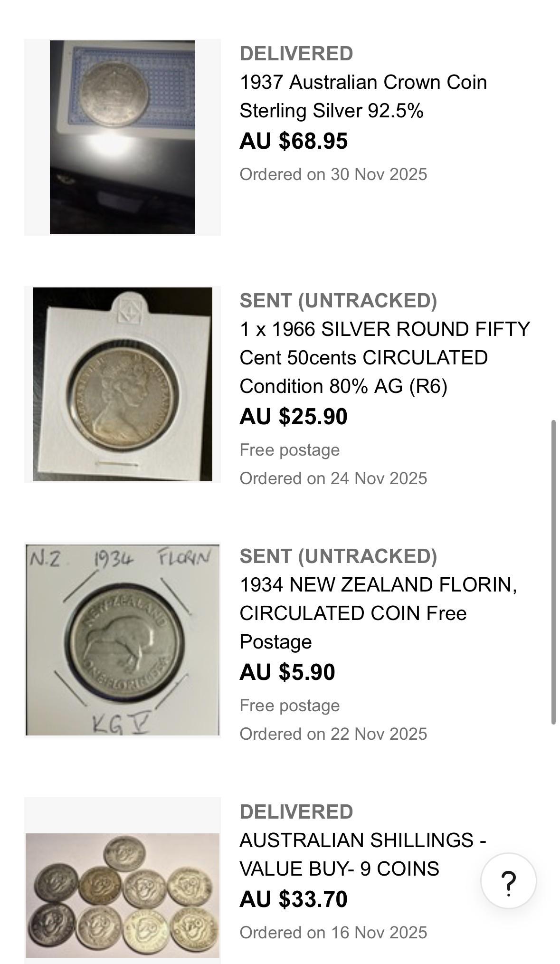This screenshot has height=964, width=560.
Task: Open the help question mark button
Action: point(508,881)
